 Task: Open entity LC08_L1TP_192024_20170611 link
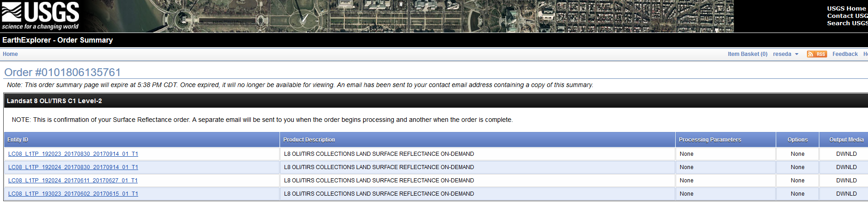click(73, 181)
